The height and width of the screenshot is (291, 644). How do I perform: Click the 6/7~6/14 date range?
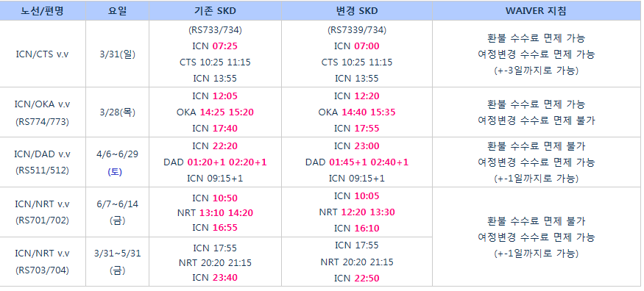118,204
